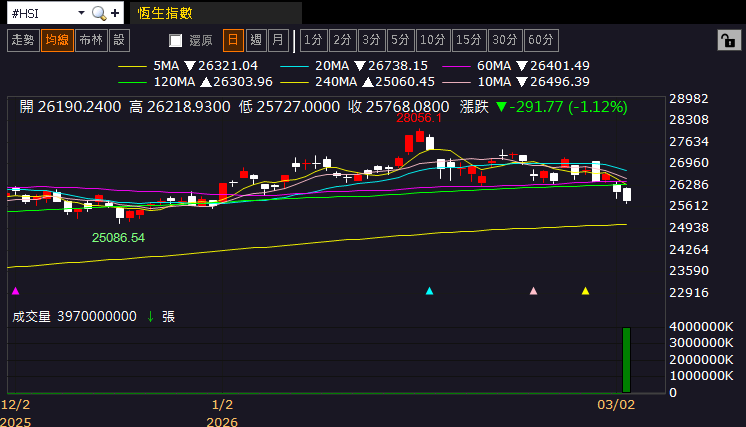Click the 12/2 2025 date axis label
746x427 pixels.
(x=16, y=413)
